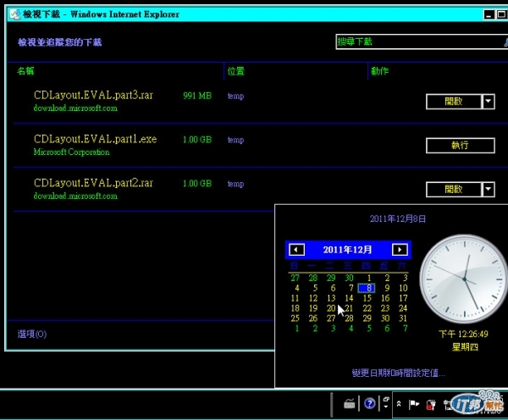Go to the next month in calendar
The height and width of the screenshot is (420, 508).
pyautogui.click(x=400, y=250)
